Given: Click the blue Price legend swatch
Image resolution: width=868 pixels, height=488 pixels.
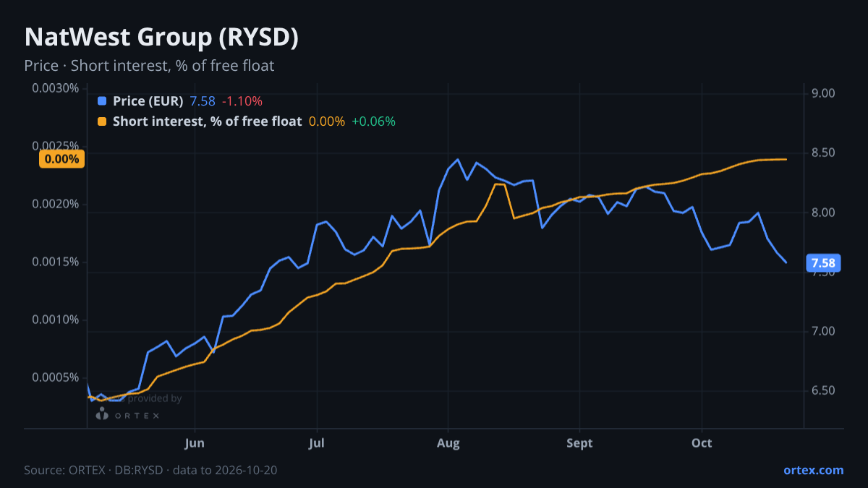Looking at the screenshot, I should point(101,101).
